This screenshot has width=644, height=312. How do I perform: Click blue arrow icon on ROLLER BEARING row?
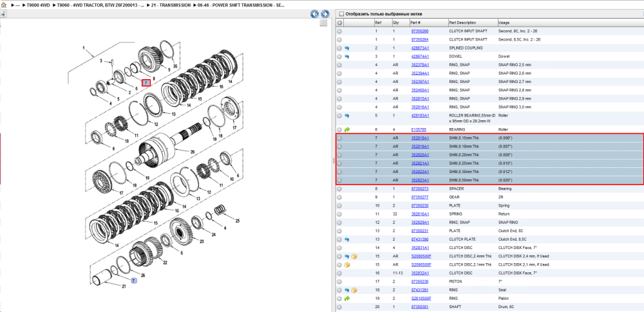pos(347,116)
